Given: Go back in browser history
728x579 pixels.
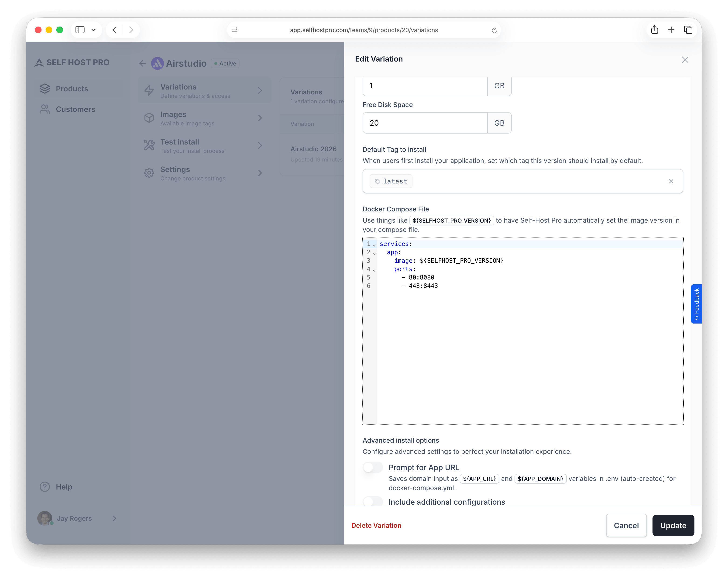Looking at the screenshot, I should 115,30.
